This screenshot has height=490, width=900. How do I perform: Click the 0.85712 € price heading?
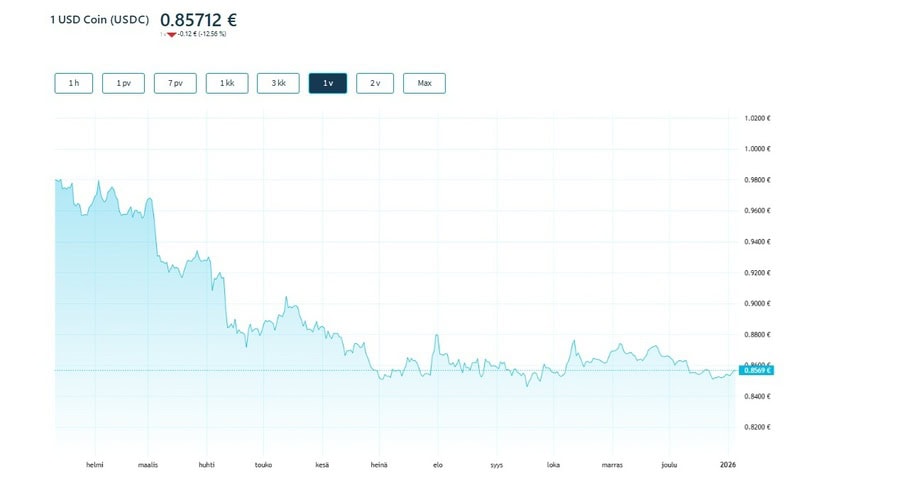[199, 18]
